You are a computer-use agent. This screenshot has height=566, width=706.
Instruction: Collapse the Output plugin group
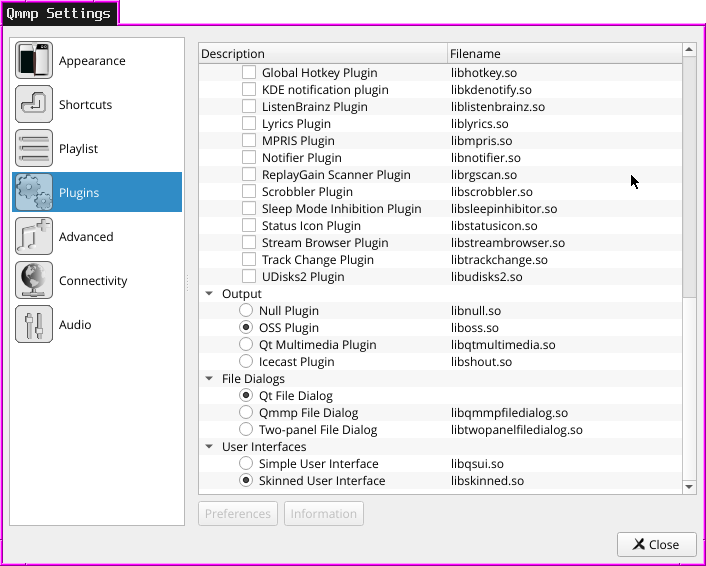(209, 294)
